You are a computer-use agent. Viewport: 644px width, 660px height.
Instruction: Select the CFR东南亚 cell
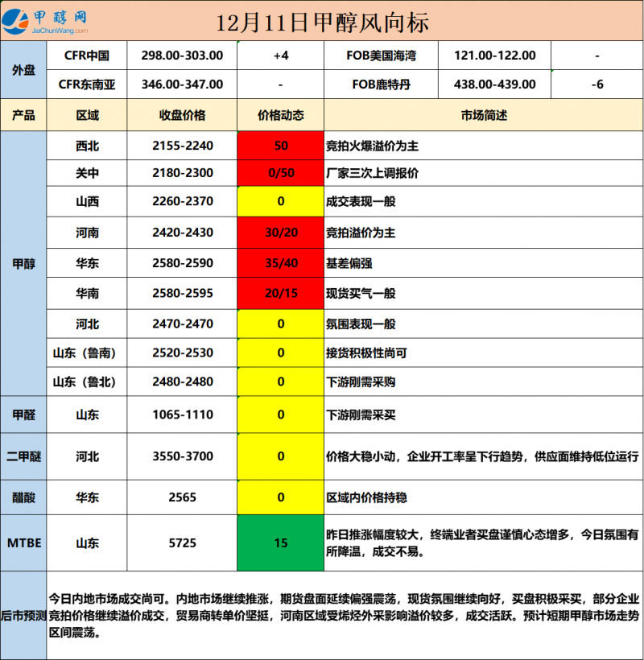[87, 85]
